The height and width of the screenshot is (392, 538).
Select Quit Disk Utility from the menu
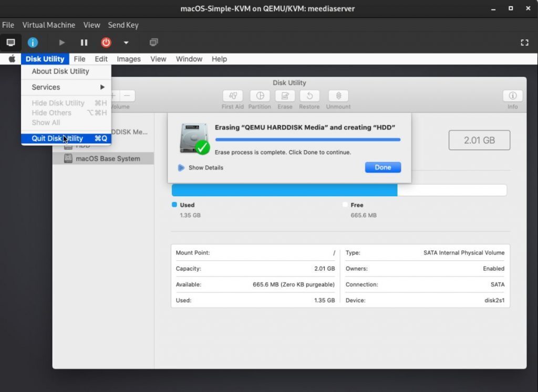(x=57, y=138)
